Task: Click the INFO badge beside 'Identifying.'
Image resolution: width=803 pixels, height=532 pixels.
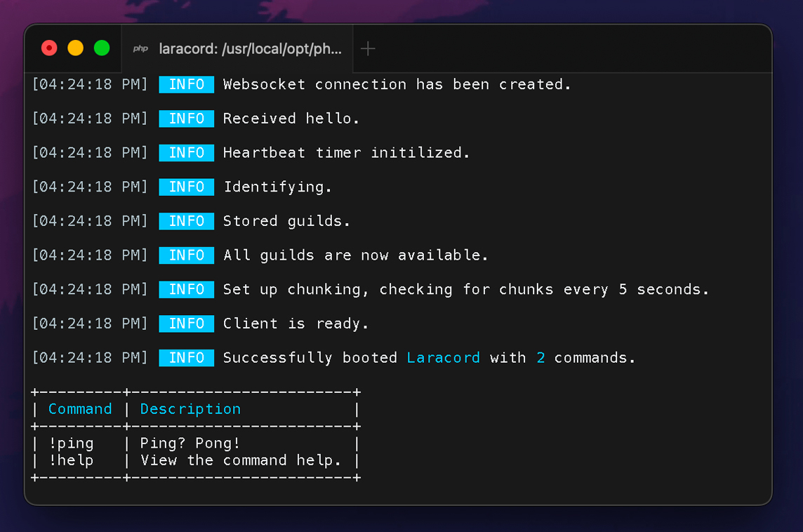Action: click(186, 187)
